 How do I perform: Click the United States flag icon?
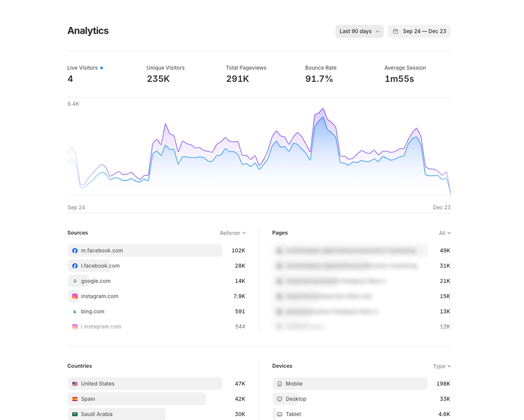point(75,384)
